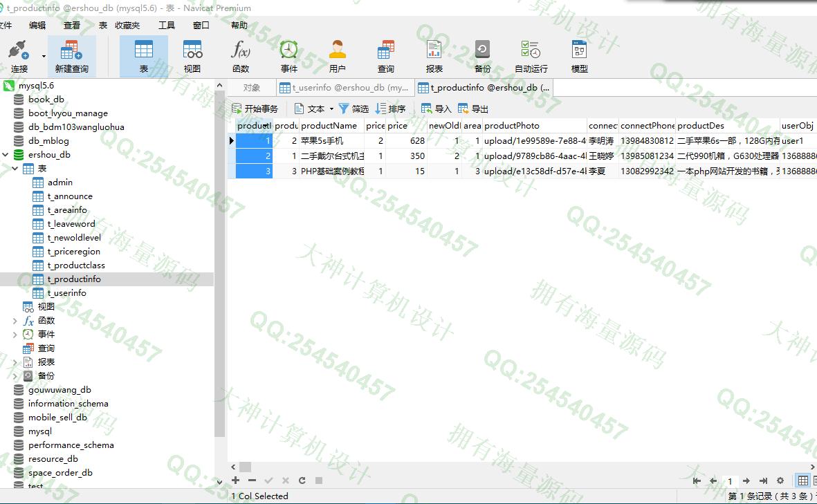Select the information_schema database

click(x=68, y=404)
